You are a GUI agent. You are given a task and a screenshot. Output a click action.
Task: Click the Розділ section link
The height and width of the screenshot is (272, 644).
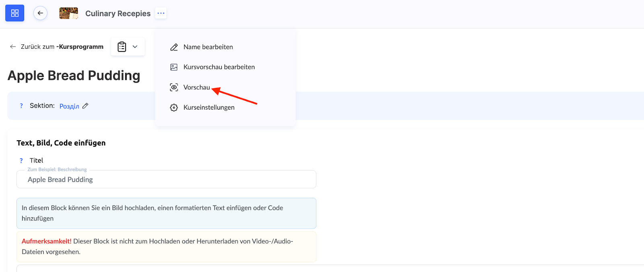69,106
